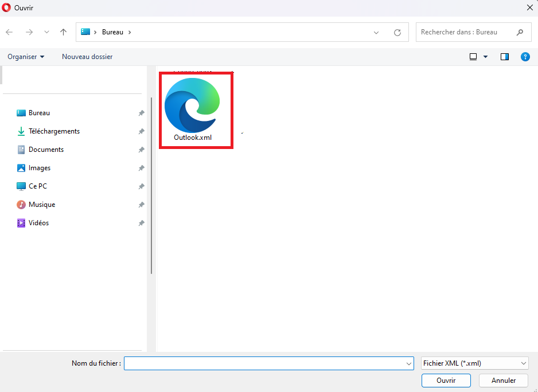Click the forward navigation arrow

(29, 32)
